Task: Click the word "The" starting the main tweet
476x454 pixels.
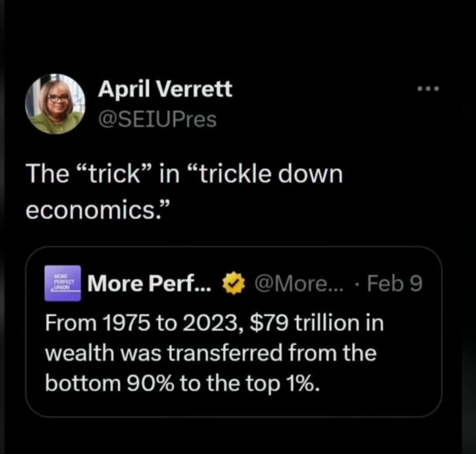Action: pos(47,174)
